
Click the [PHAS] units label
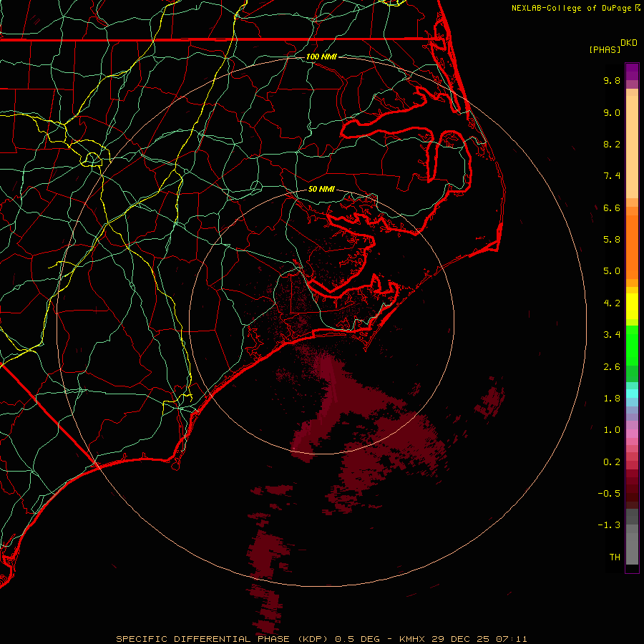[605, 49]
